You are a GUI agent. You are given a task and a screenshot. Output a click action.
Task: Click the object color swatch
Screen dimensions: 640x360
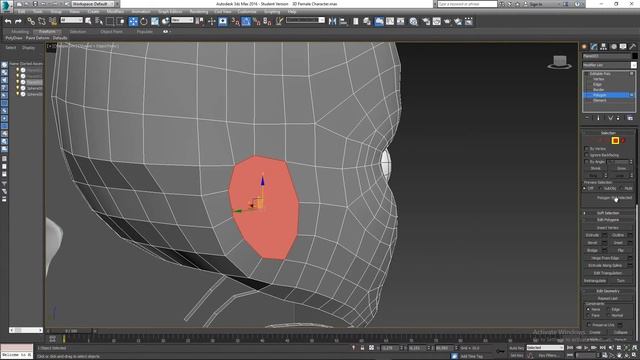634,56
